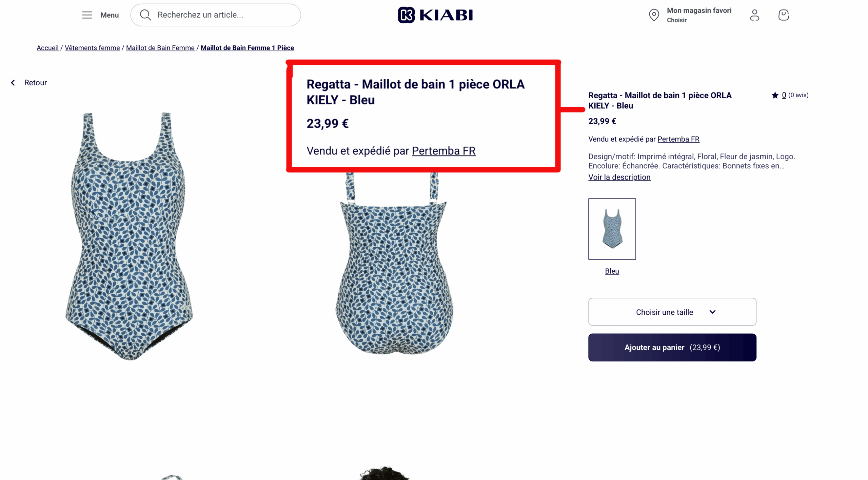Expand the Choisir une taille dropdown
Image resolution: width=868 pixels, height=480 pixels.
pos(672,312)
